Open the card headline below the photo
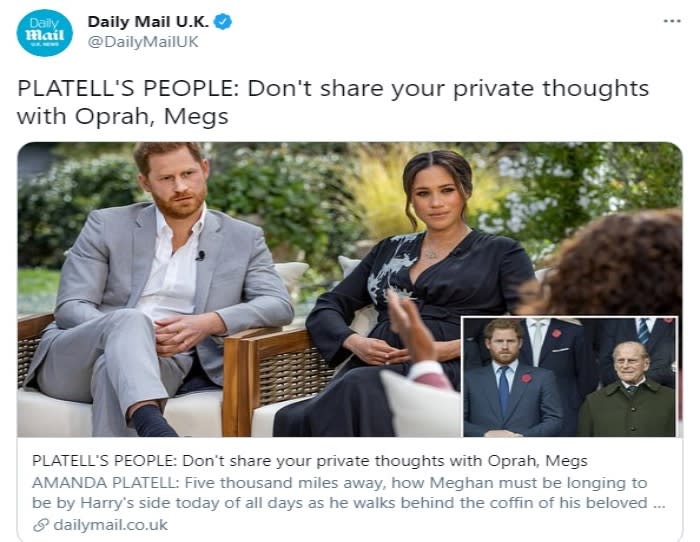 click(309, 461)
